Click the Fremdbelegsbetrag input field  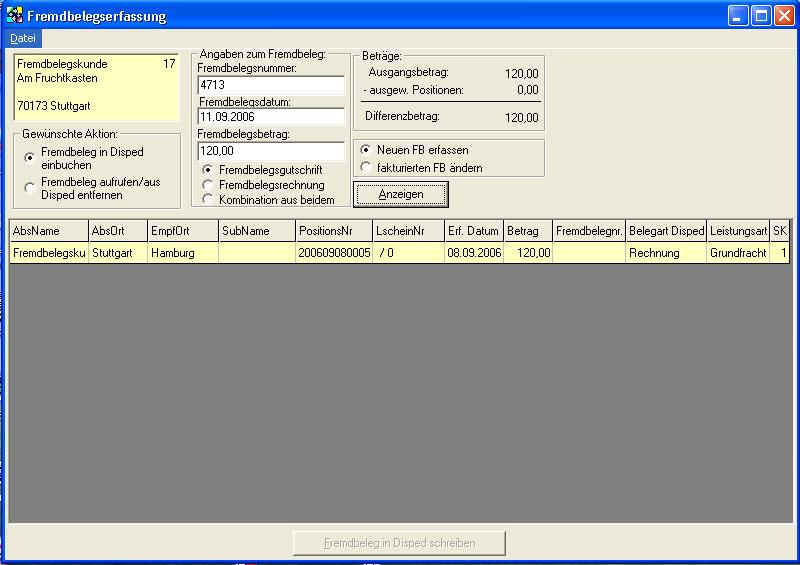click(x=270, y=150)
